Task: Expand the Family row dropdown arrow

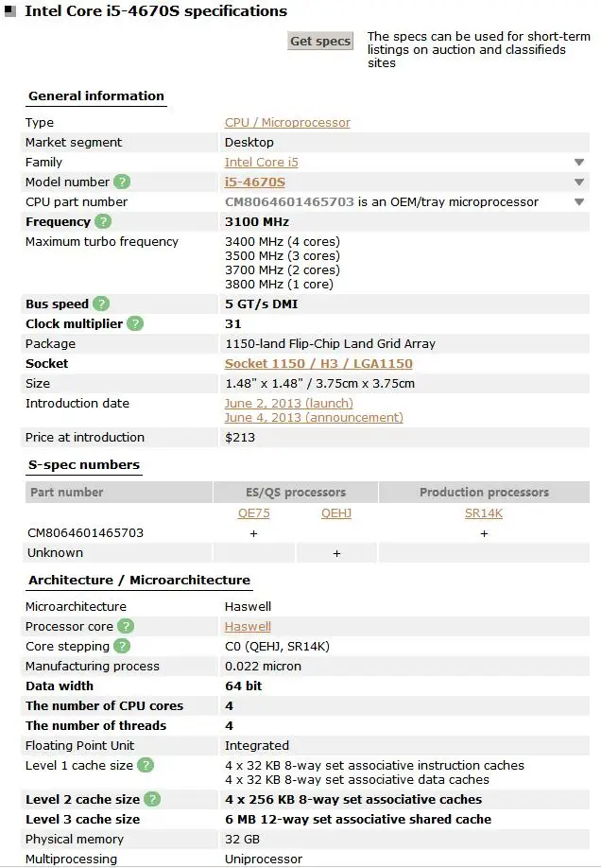Action: coord(579,163)
